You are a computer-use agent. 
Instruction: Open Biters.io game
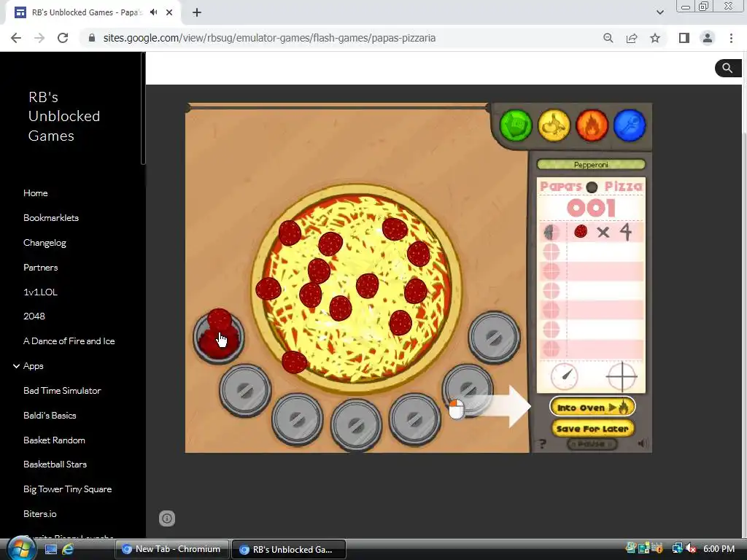point(40,514)
